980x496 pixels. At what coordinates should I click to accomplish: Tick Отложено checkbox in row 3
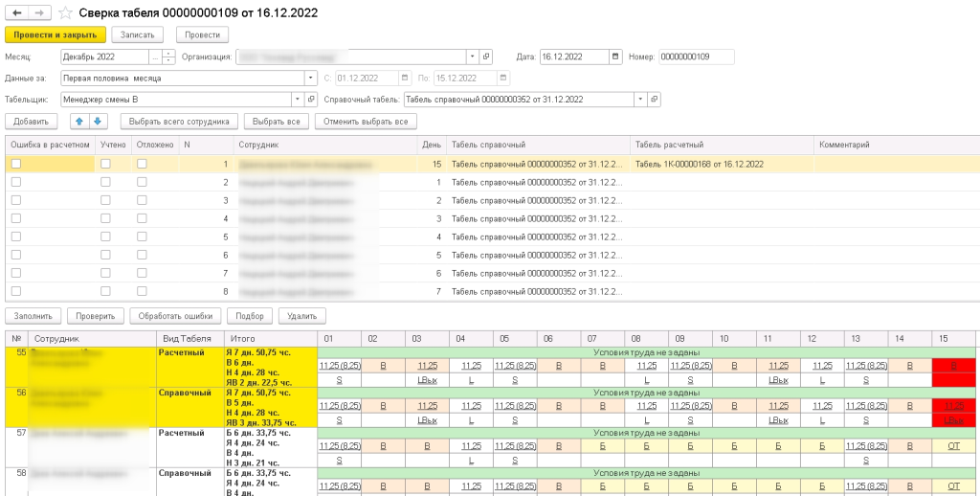(x=142, y=200)
